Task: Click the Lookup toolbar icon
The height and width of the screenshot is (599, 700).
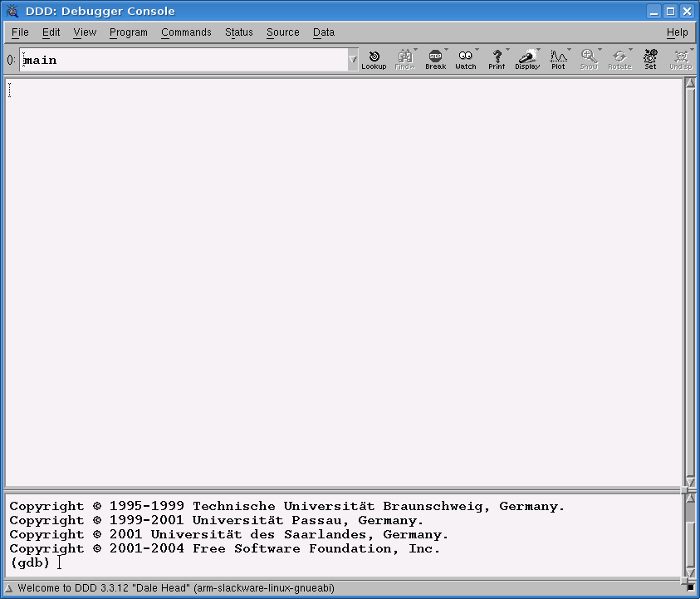Action: (x=374, y=60)
